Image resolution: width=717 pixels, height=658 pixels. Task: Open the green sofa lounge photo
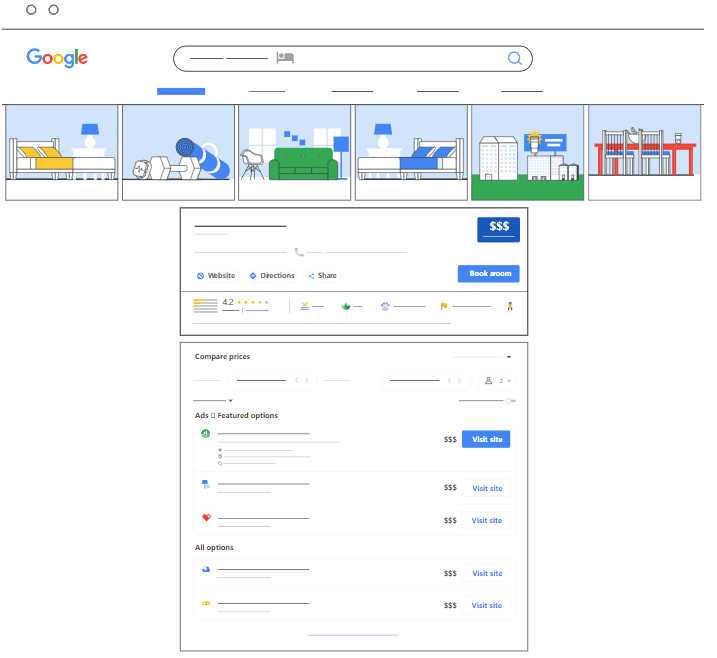[x=294, y=153]
